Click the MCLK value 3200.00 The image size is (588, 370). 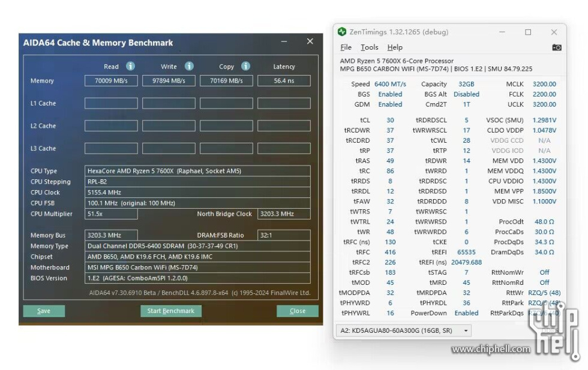click(x=544, y=84)
